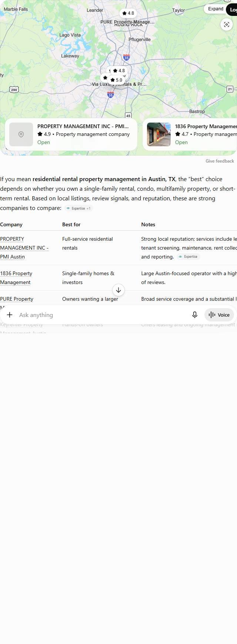Click the 4.8 rating pin near downtown Austin
This screenshot has width=237, height=644.
point(119,71)
